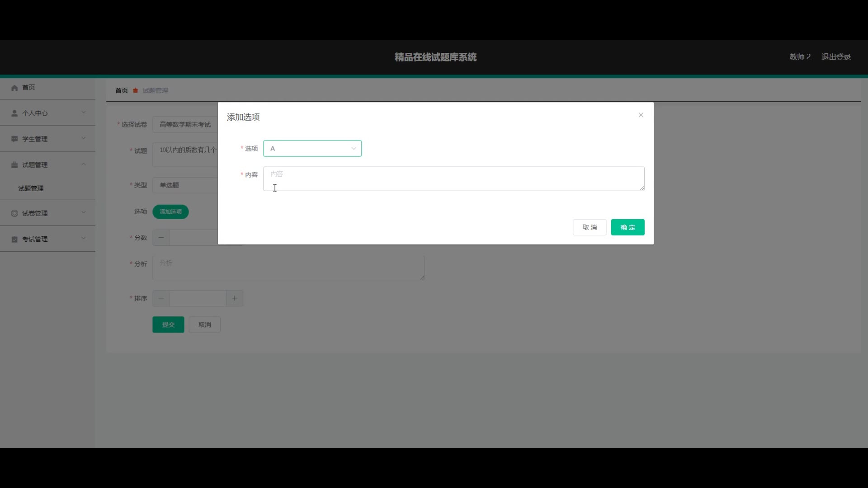Open the 选项 dropdown showing A

[312, 149]
